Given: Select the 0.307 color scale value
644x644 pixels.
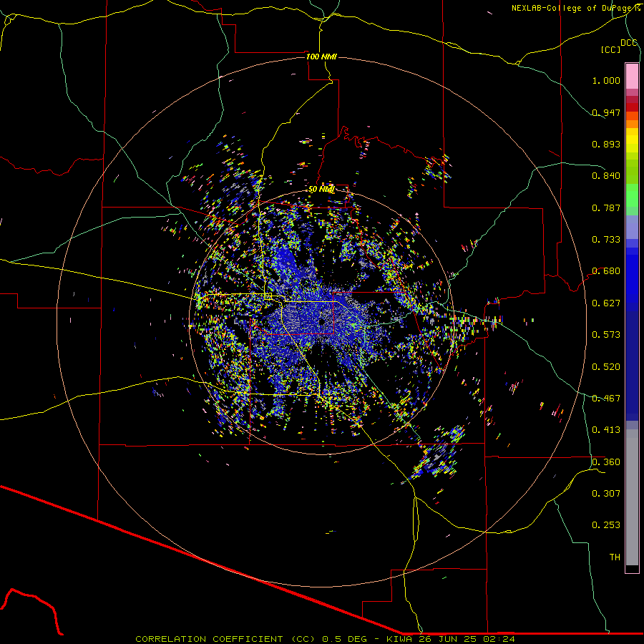Looking at the screenshot, I should tap(606, 494).
